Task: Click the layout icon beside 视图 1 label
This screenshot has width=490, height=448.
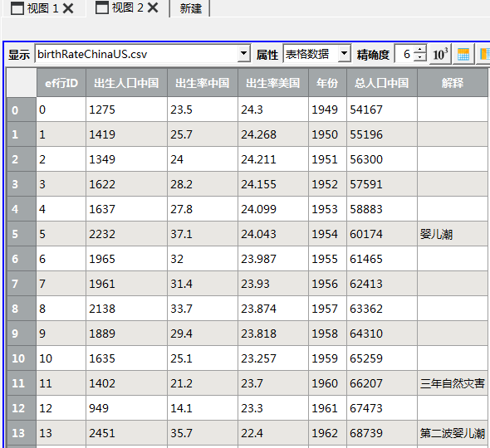Action: [x=17, y=8]
